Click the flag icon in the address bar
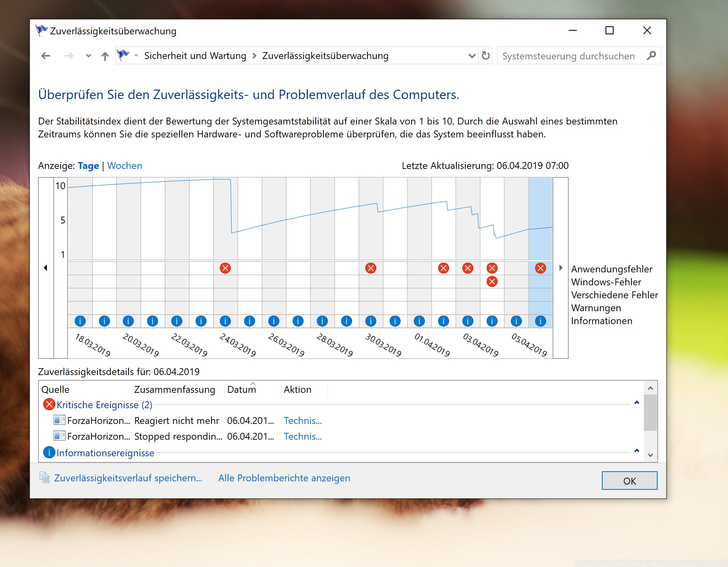Image resolution: width=728 pixels, height=567 pixels. click(123, 55)
